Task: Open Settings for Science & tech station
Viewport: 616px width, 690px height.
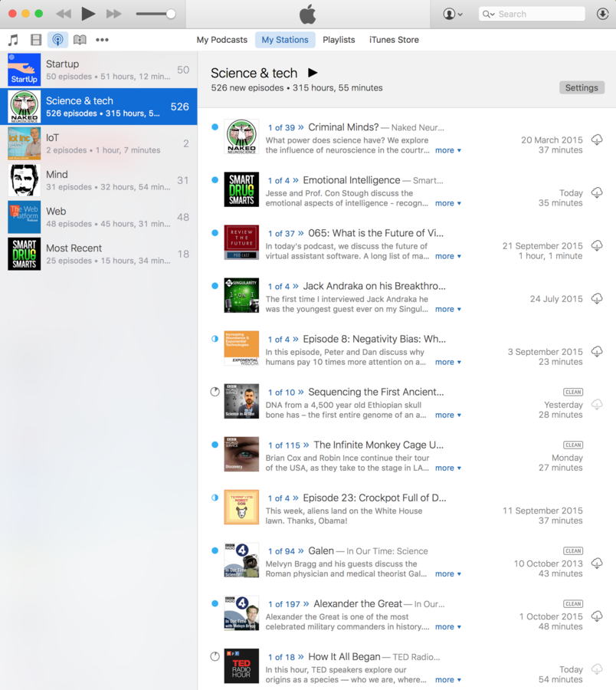Action: (x=582, y=87)
